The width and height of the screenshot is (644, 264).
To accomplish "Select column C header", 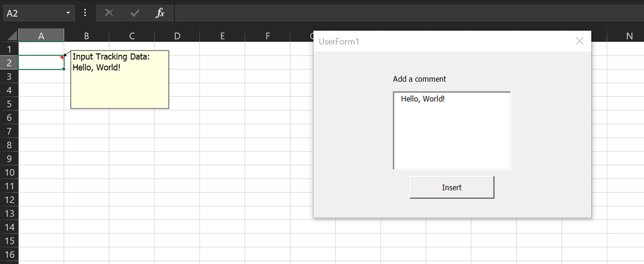I will click(x=132, y=36).
